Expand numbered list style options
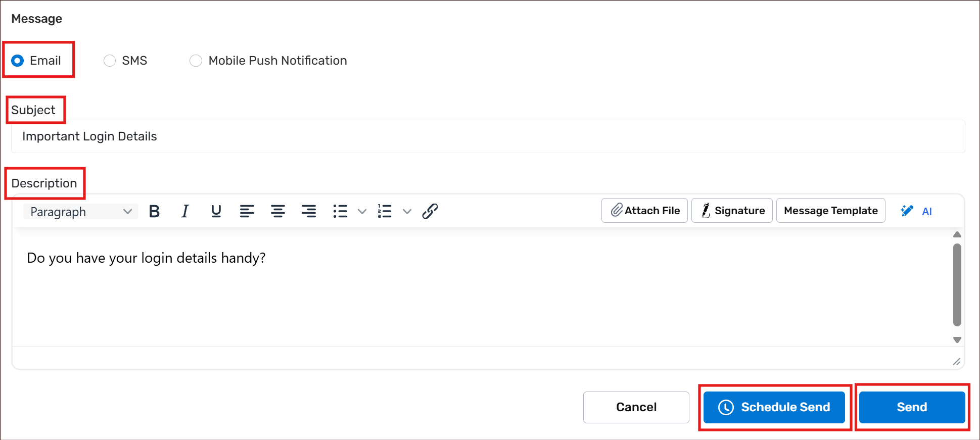Viewport: 980px width, 440px height. (407, 211)
